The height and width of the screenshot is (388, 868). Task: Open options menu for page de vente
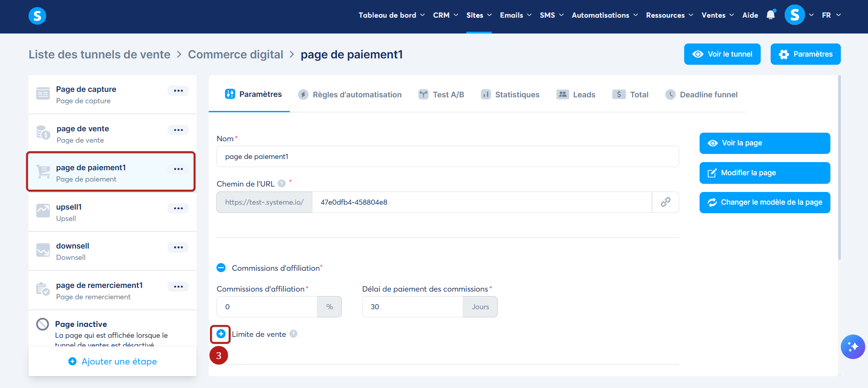click(178, 130)
